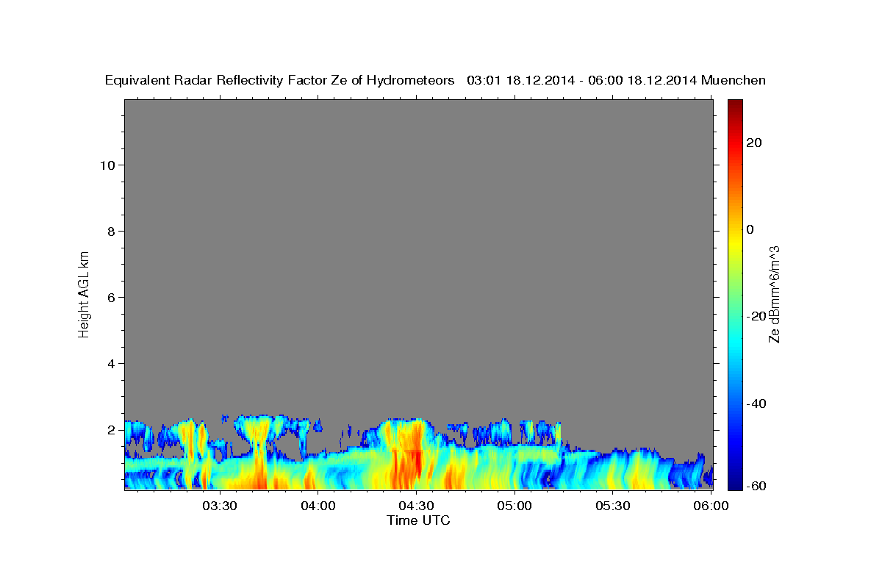Click the '03:30' time tick label
Viewport: 882px width, 588px height.
coord(220,506)
